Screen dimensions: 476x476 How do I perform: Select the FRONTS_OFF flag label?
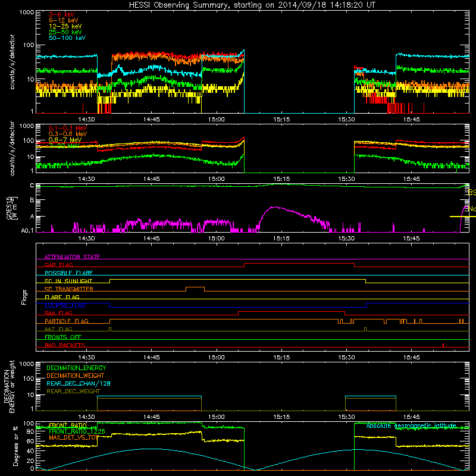point(63,337)
